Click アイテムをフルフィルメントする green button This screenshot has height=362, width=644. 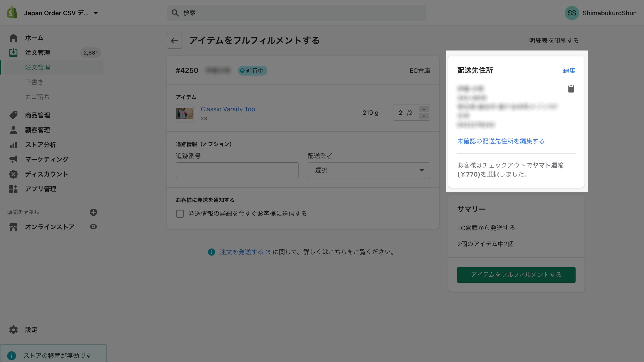coord(516,275)
